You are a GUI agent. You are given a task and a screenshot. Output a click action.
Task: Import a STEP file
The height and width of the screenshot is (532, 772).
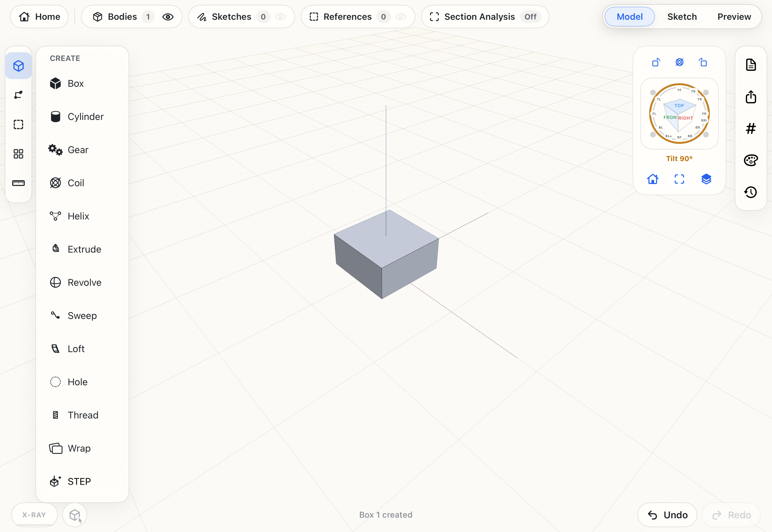pyautogui.click(x=82, y=481)
